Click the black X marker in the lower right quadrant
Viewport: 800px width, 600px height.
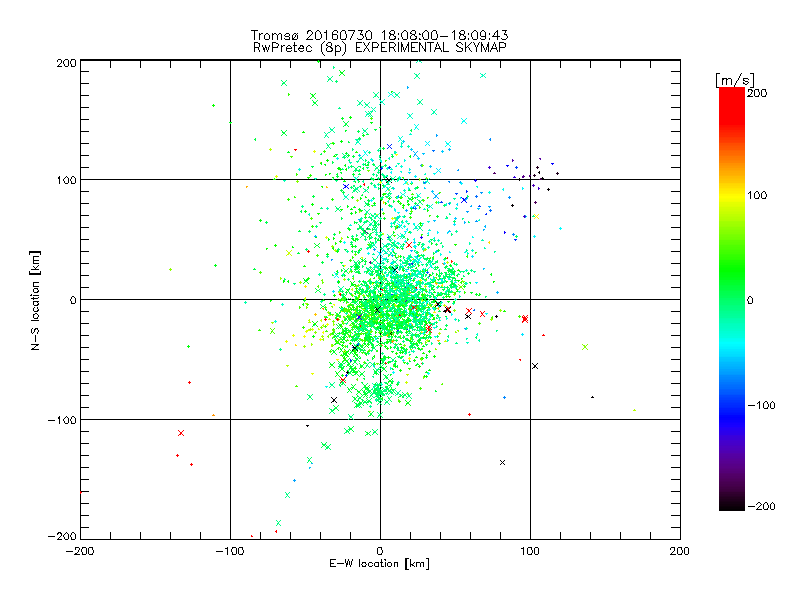coord(503,463)
